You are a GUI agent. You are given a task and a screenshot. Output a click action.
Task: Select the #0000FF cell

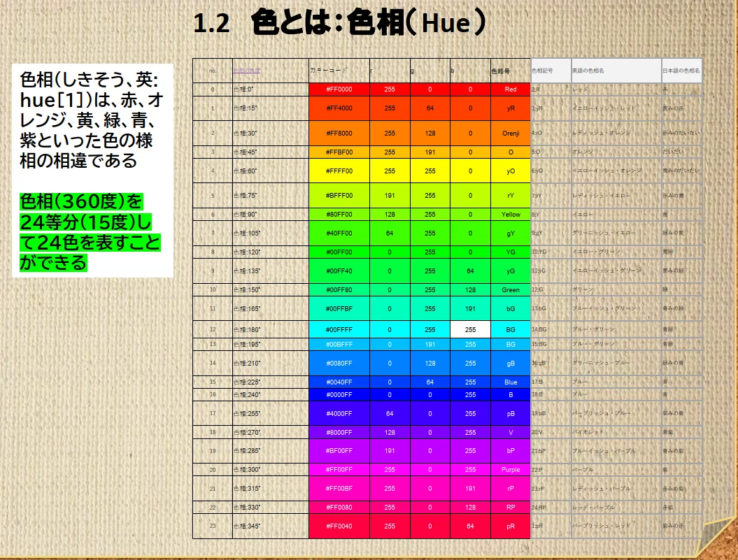tap(339, 395)
